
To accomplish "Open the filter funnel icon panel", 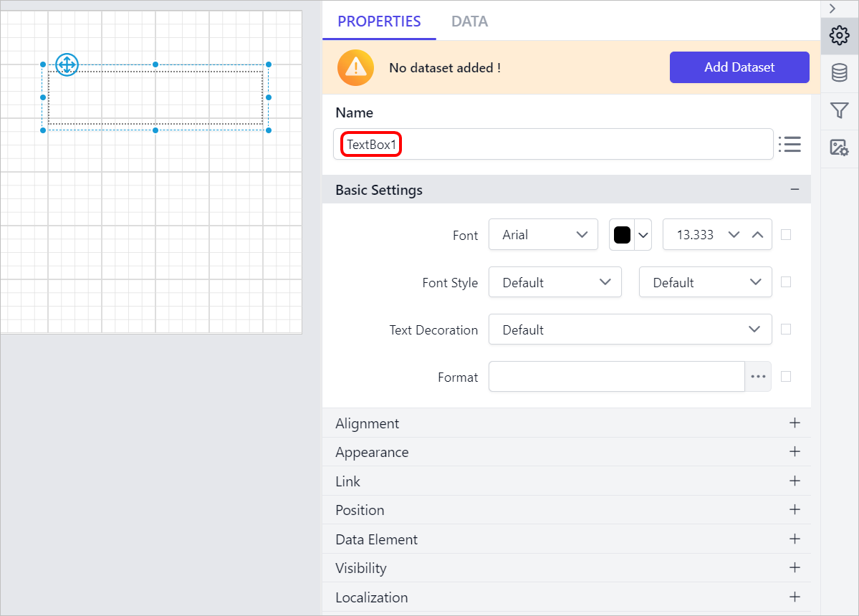I will 839,110.
